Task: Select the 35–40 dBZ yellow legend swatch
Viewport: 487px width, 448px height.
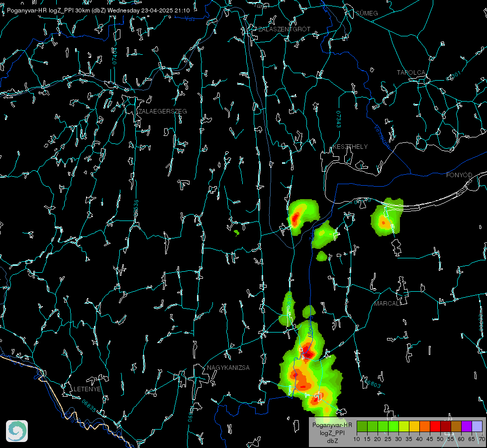Action: [414, 426]
